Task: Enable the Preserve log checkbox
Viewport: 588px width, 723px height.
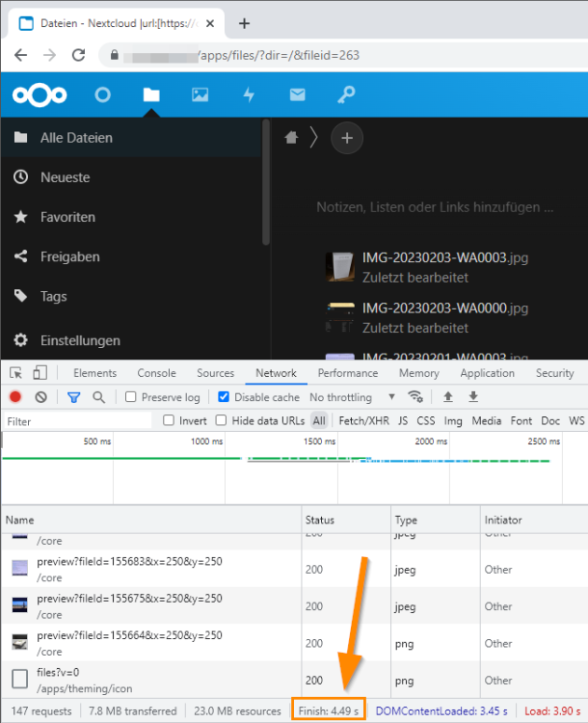Action: click(x=131, y=397)
